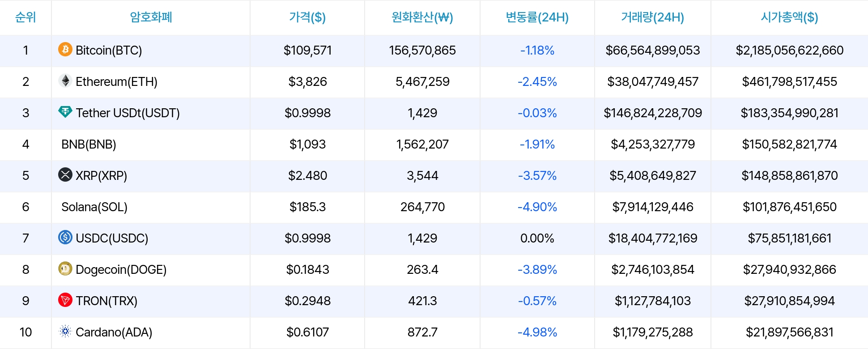Click Cardano's $21,897,566,831 market cap cell
This screenshot has height=349, width=868.
click(789, 332)
